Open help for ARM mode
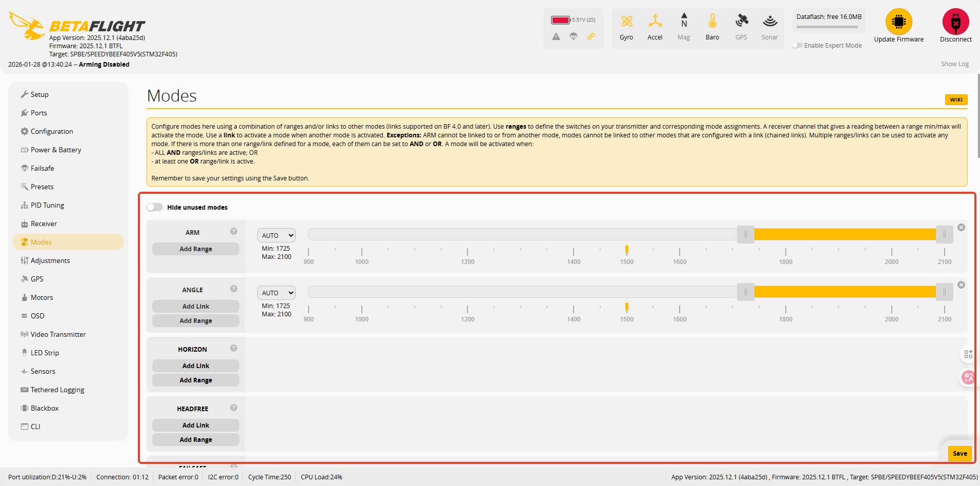The image size is (980, 486). [234, 232]
